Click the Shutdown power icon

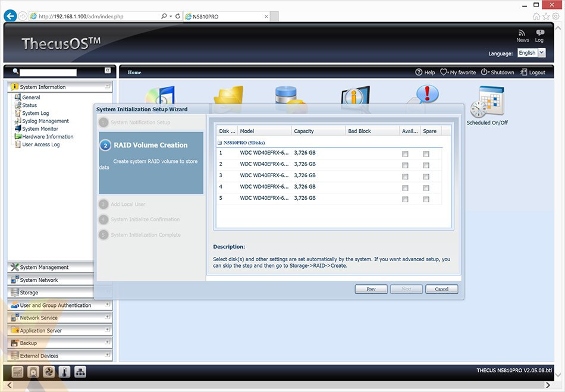484,73
